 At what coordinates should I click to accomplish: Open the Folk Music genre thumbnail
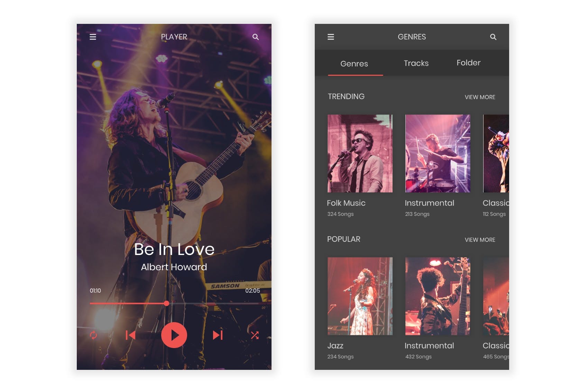(x=360, y=153)
